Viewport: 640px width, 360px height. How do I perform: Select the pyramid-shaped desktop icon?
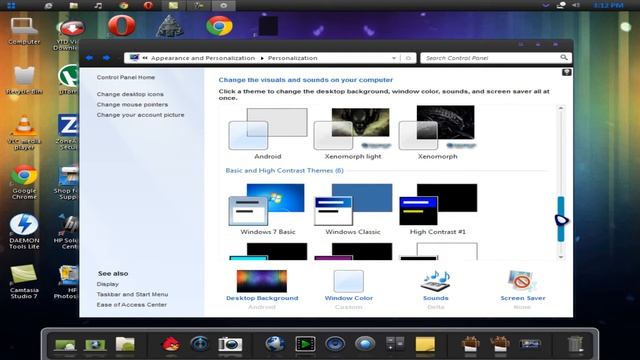[x=170, y=26]
